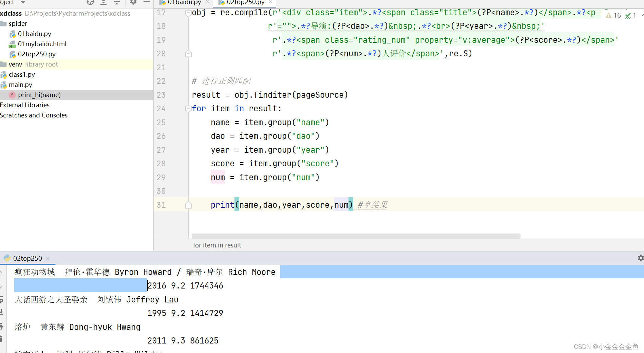The width and height of the screenshot is (644, 353).
Task: Open Project panel settings gear
Action: [133, 2]
